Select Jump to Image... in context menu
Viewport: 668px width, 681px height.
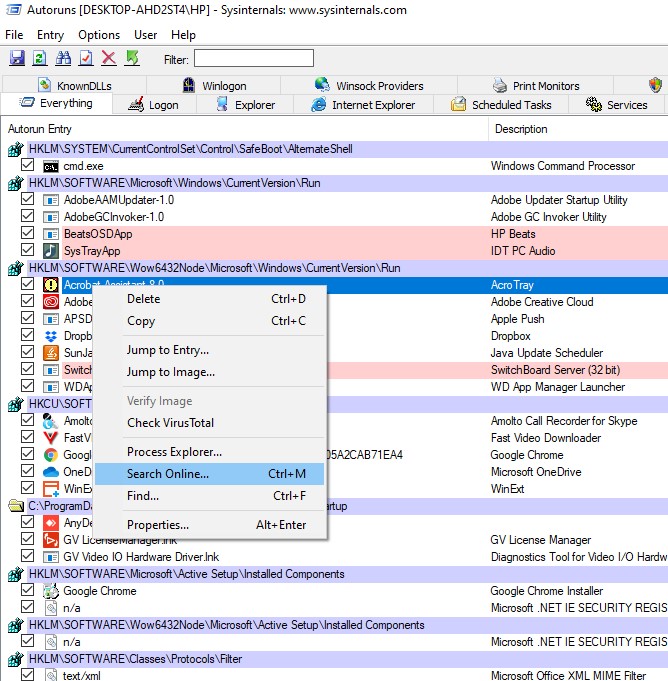210,372
